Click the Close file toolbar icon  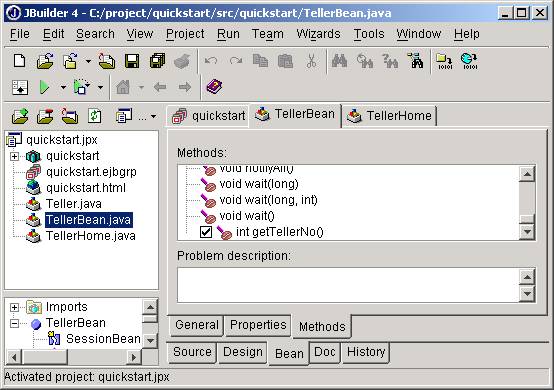coord(107,61)
